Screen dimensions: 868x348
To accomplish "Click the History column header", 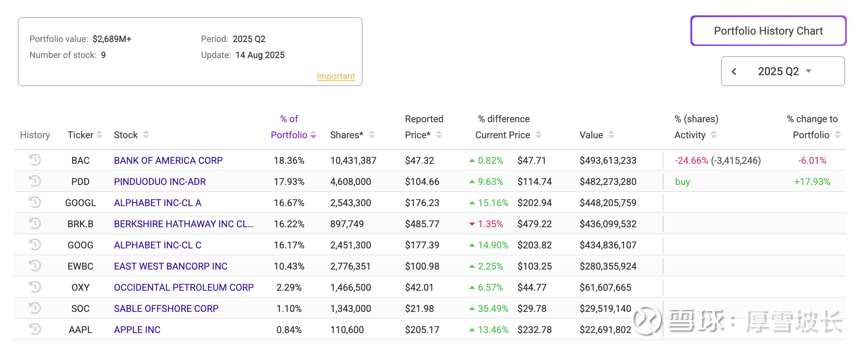I will click(x=35, y=135).
